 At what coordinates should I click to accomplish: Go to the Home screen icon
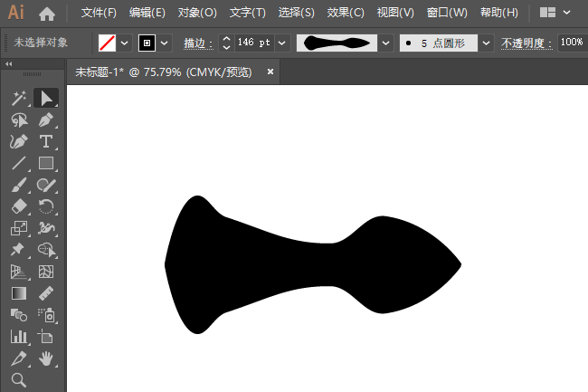click(47, 14)
